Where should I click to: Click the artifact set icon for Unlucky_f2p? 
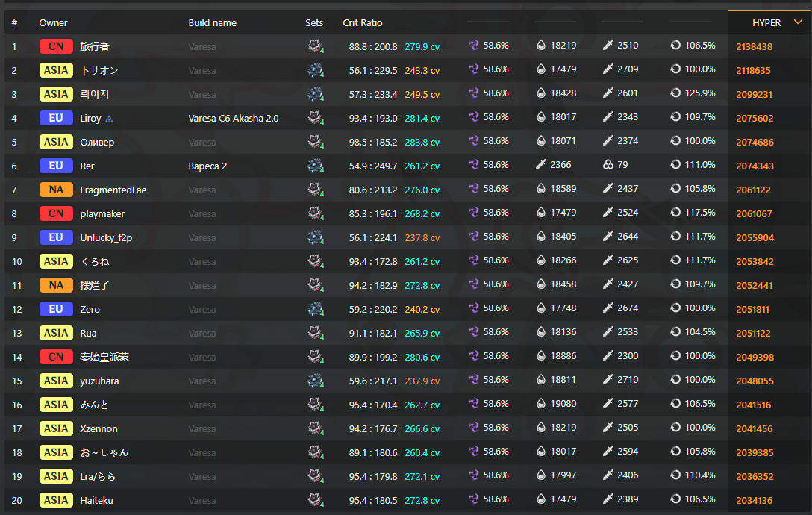tap(315, 237)
